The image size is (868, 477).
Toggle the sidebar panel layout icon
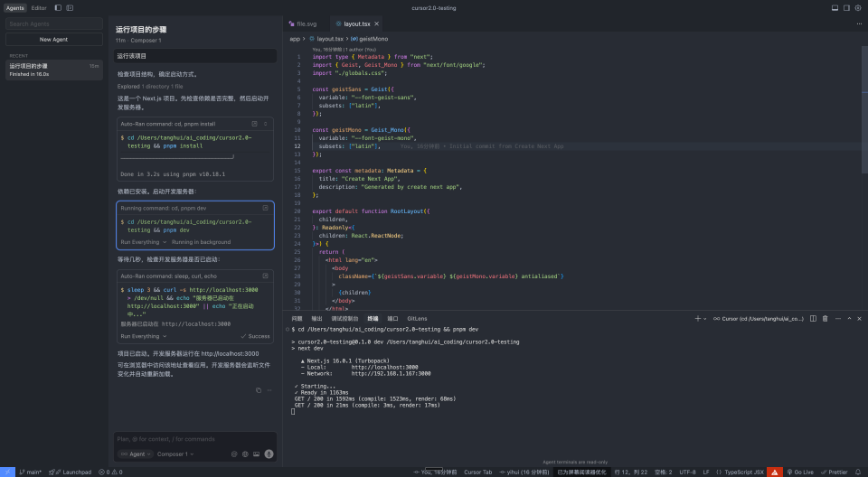pyautogui.click(x=58, y=7)
